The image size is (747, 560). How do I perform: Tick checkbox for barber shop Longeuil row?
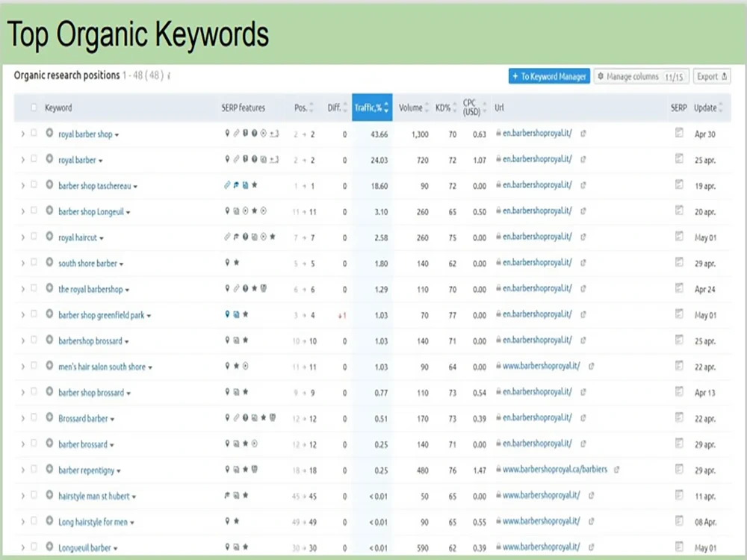(34, 210)
